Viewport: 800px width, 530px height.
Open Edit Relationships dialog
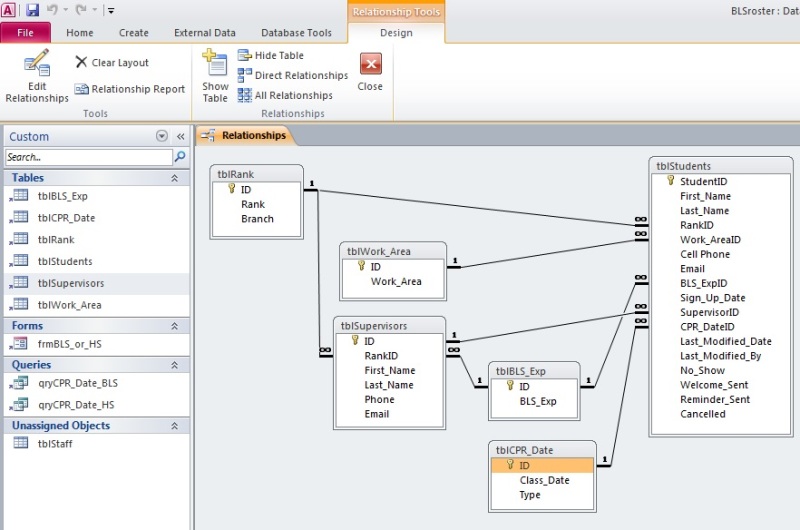(x=37, y=77)
